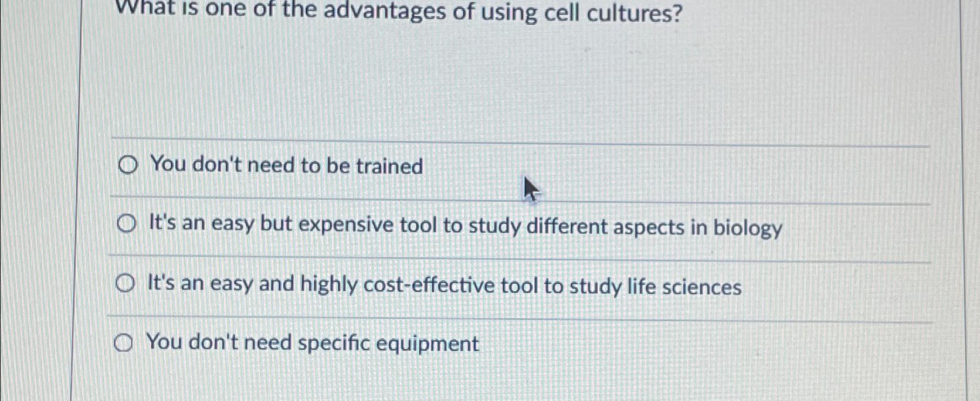The image size is (980, 401).
Task: Click the answer about studying life sciences
Action: (x=444, y=286)
